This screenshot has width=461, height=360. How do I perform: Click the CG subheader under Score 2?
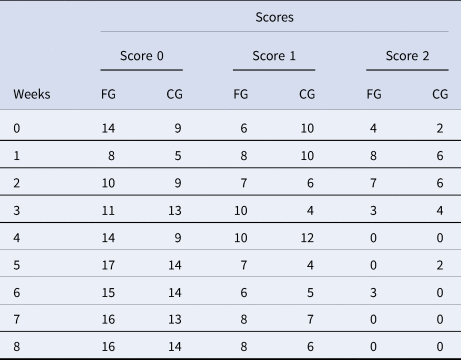click(x=440, y=94)
